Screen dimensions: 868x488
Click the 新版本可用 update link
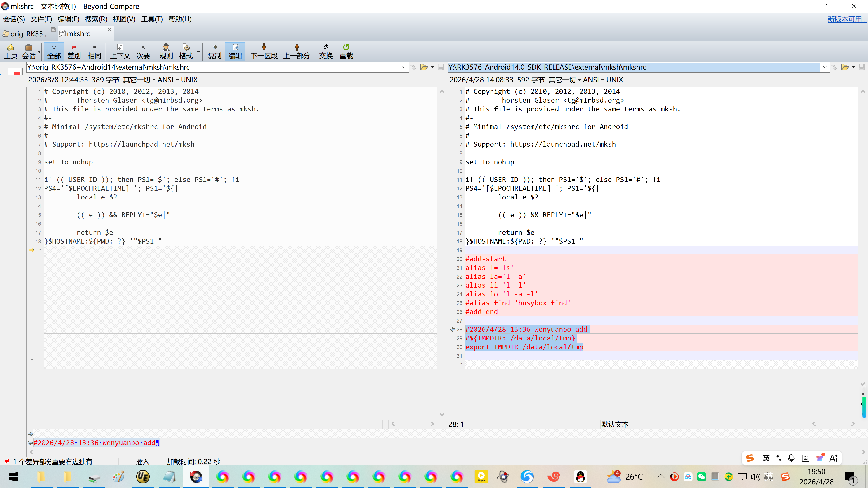[x=847, y=19]
